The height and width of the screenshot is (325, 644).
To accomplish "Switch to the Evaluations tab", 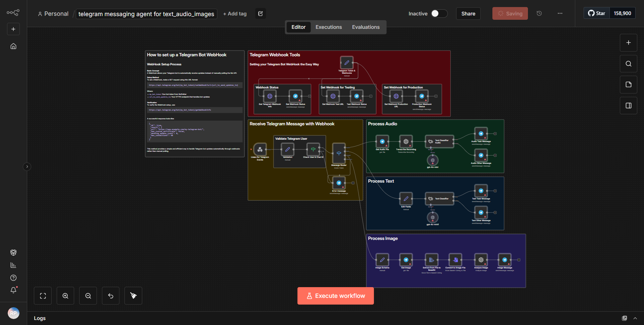I will (x=366, y=27).
